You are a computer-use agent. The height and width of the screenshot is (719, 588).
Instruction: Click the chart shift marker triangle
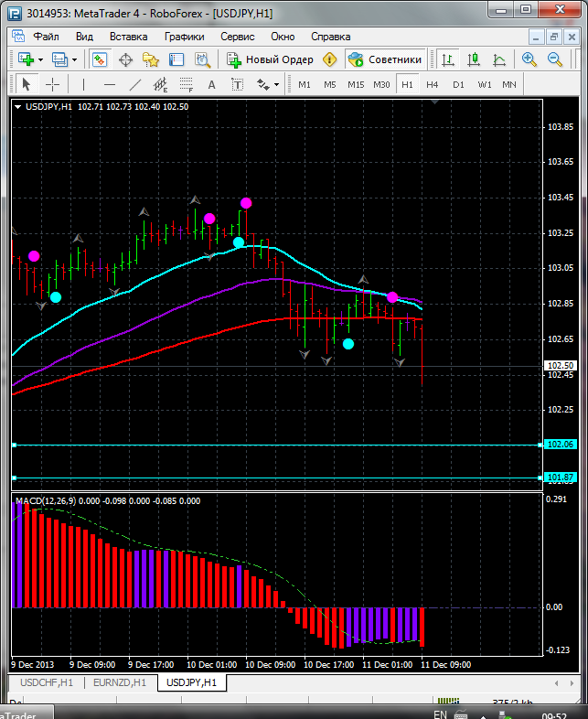435,102
